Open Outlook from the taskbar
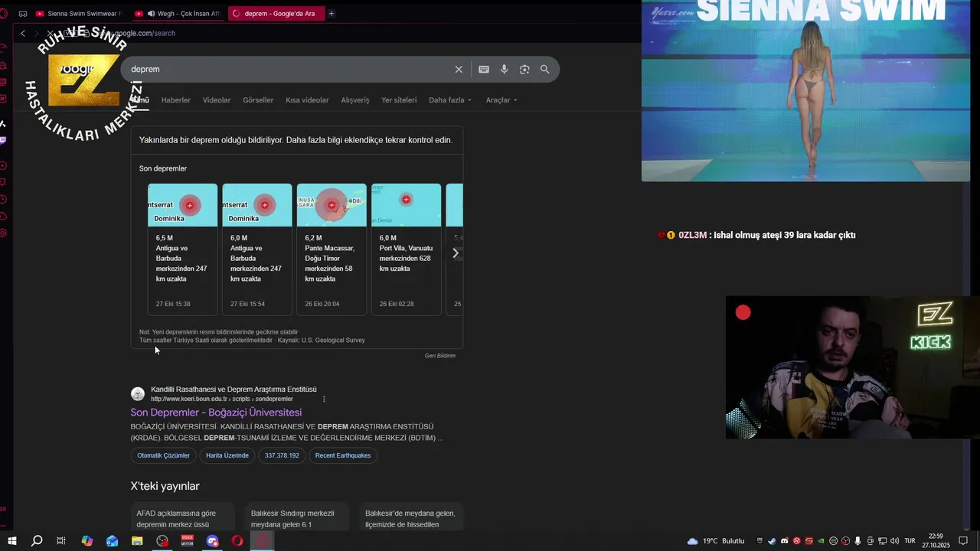This screenshot has height=551, width=980. point(113,541)
